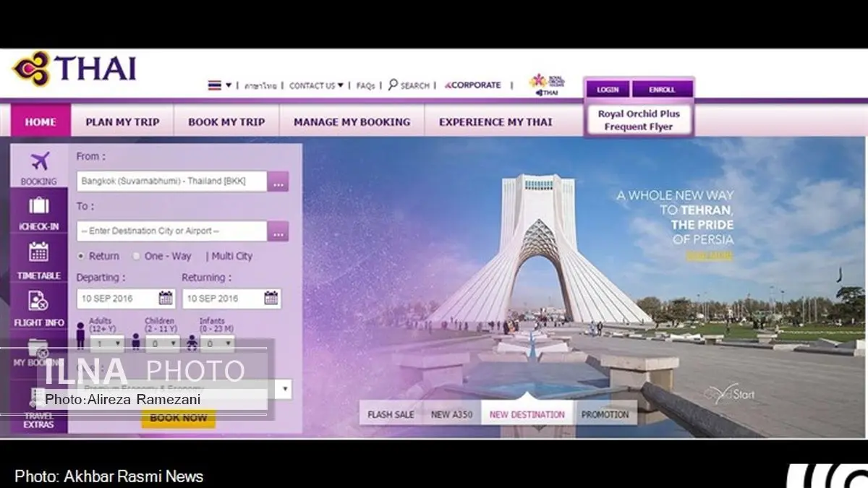The height and width of the screenshot is (488, 868).
Task: Click the Royal Orchid Plus Frequent Flyer box
Action: click(x=639, y=120)
